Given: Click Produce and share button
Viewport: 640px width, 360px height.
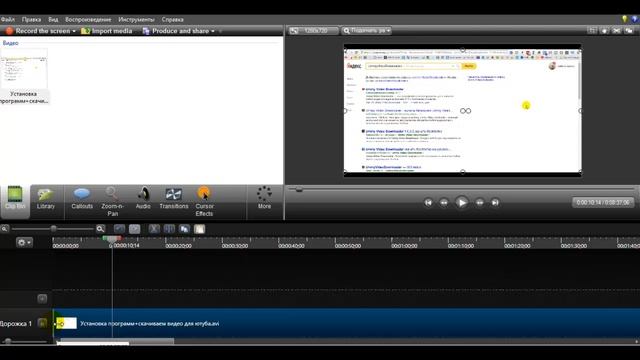Looking at the screenshot, I should (176, 31).
